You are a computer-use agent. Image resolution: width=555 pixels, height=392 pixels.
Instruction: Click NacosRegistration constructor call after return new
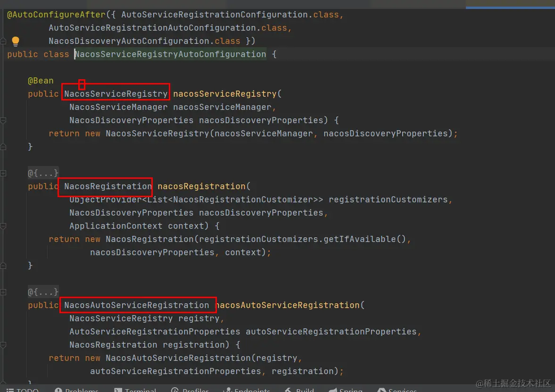pos(150,239)
